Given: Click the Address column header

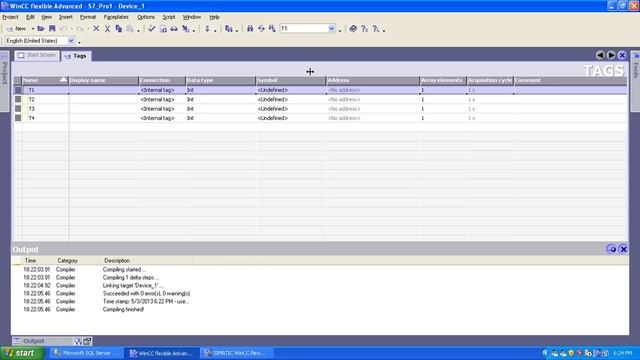Looking at the screenshot, I should 373,80.
